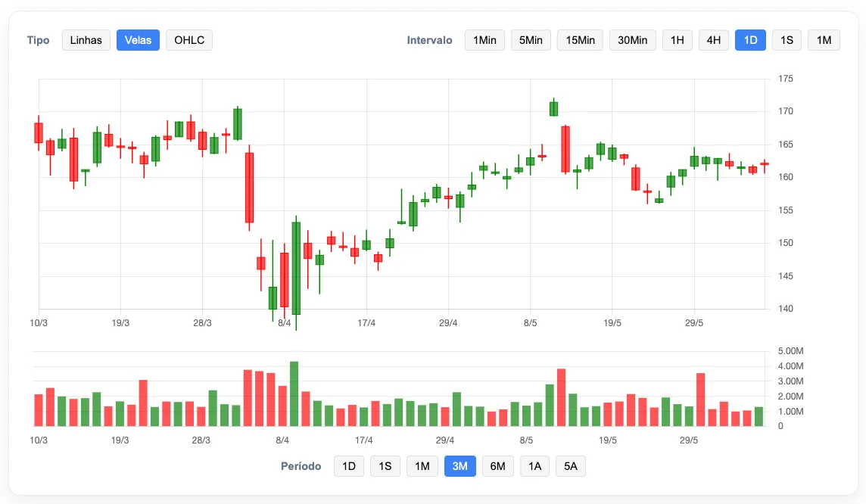Click the highlighted 3M período button

point(459,465)
